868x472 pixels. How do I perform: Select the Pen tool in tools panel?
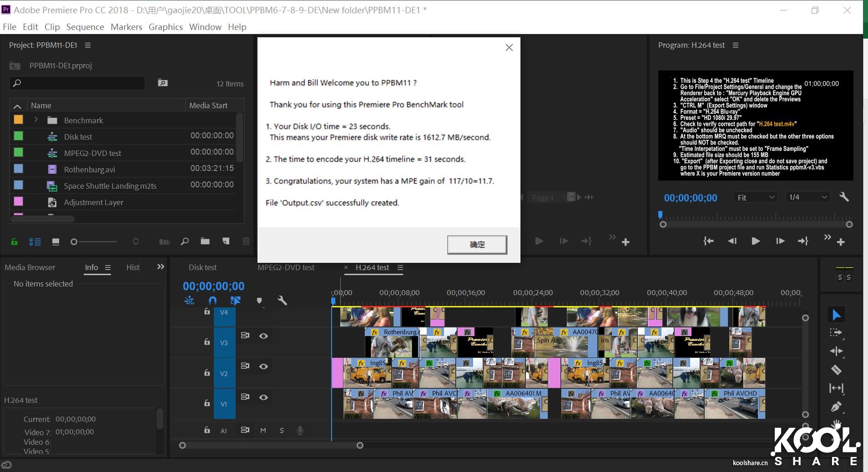(x=836, y=407)
